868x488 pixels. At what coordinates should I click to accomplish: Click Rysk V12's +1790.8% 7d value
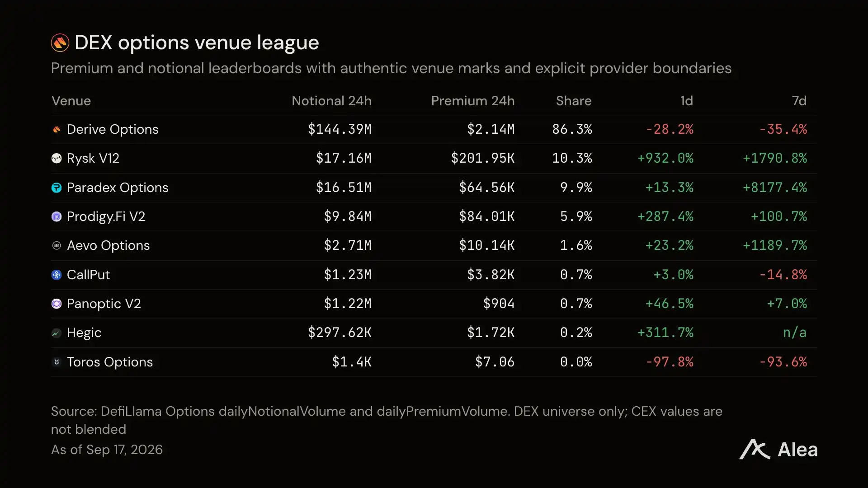coord(774,159)
